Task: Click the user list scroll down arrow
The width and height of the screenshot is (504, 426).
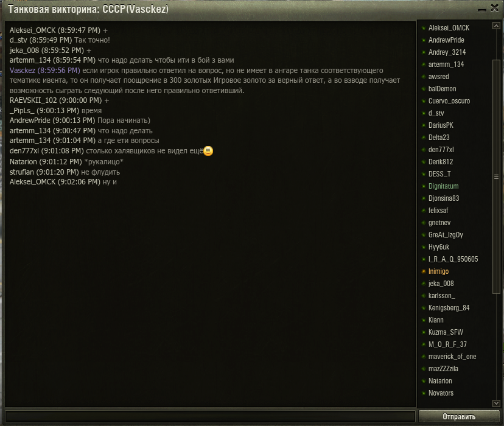Action: 496,403
